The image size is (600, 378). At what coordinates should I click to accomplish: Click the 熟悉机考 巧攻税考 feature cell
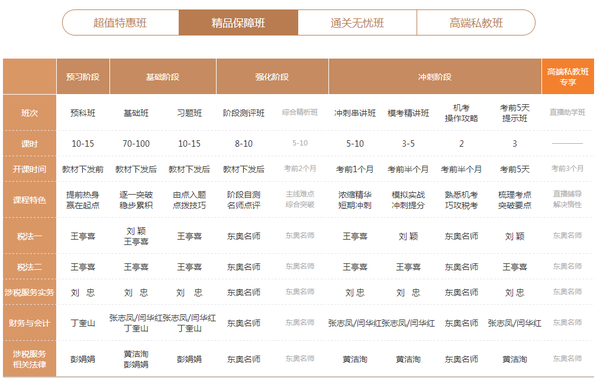(461, 200)
